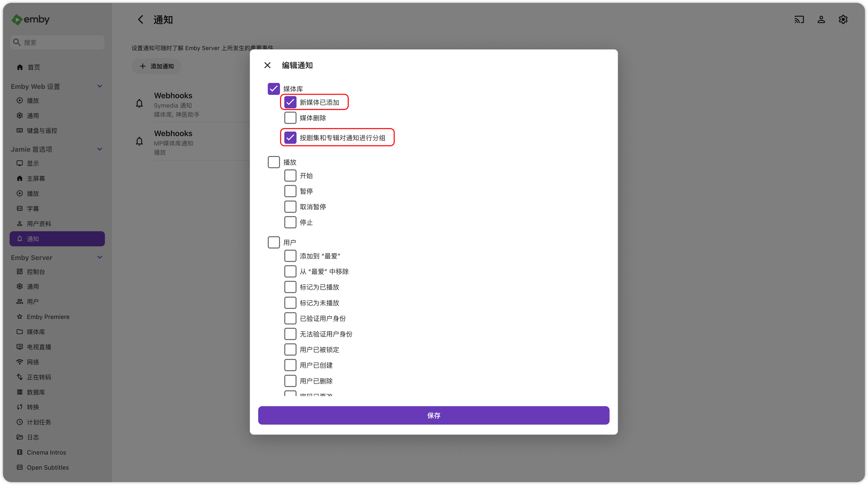Click the 添加通知 button

click(157, 66)
